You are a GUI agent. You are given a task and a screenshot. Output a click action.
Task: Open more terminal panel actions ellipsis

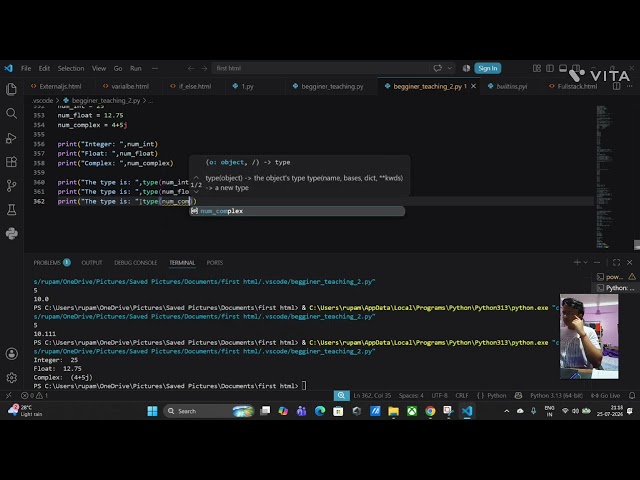coord(597,262)
